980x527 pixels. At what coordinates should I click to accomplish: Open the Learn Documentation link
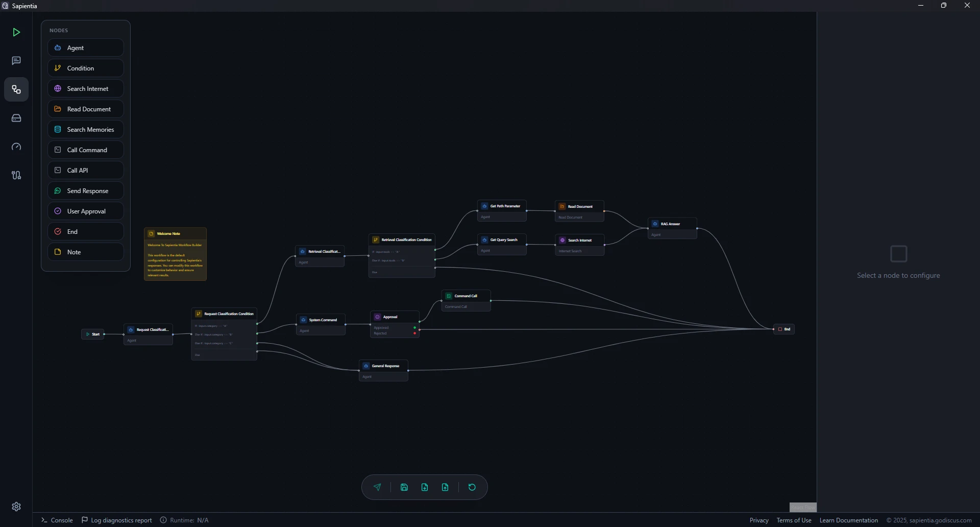pyautogui.click(x=848, y=520)
